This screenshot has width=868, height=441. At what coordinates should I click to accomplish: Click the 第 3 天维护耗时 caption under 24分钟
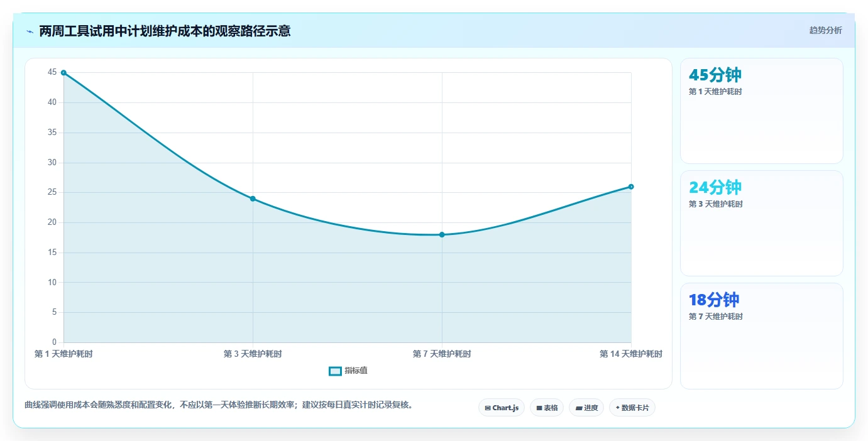point(716,204)
